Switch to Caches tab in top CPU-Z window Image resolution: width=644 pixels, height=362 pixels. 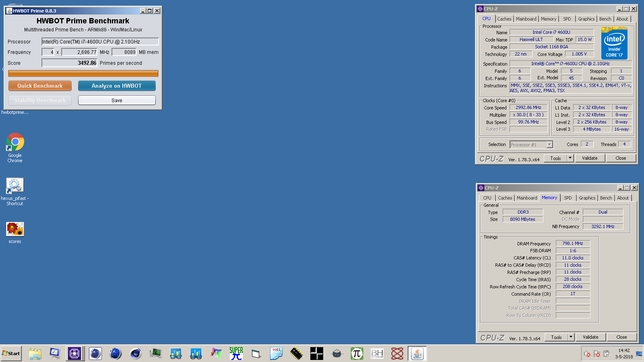[504, 19]
